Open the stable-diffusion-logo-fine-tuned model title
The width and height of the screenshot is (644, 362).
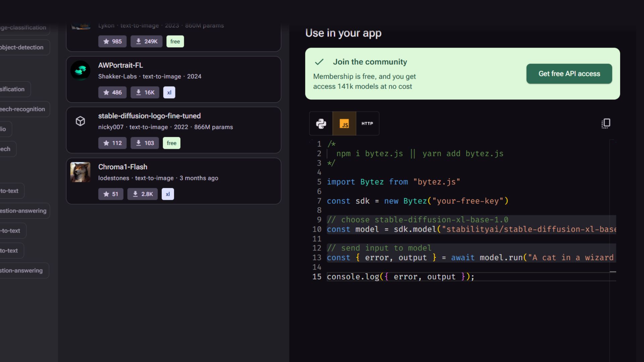[x=149, y=116]
